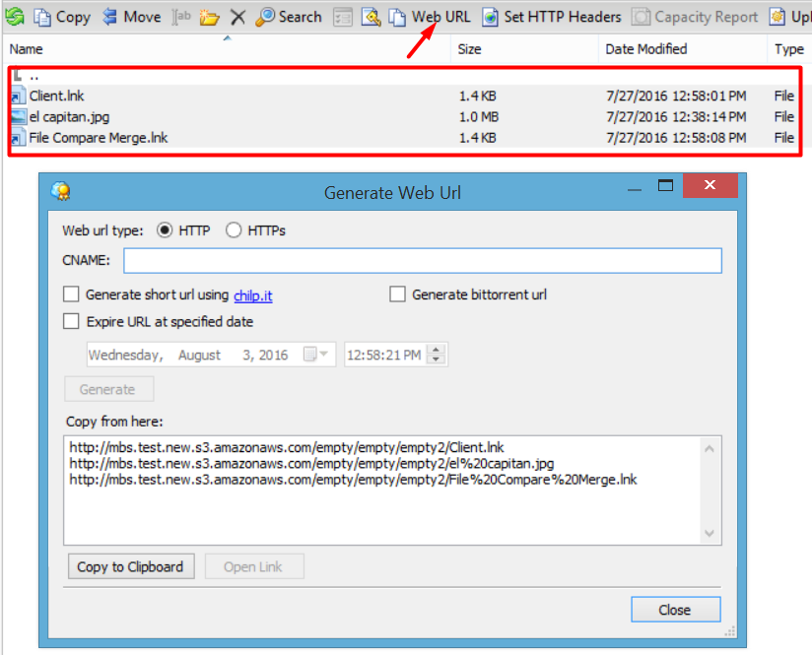Open the chilp.it link
The image size is (812, 655).
pos(253,295)
